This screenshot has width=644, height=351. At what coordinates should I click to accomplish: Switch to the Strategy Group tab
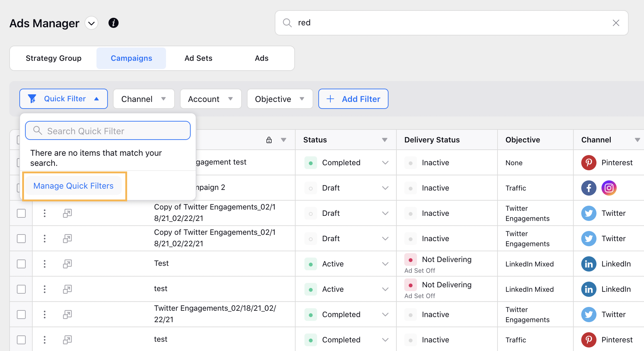pyautogui.click(x=54, y=58)
